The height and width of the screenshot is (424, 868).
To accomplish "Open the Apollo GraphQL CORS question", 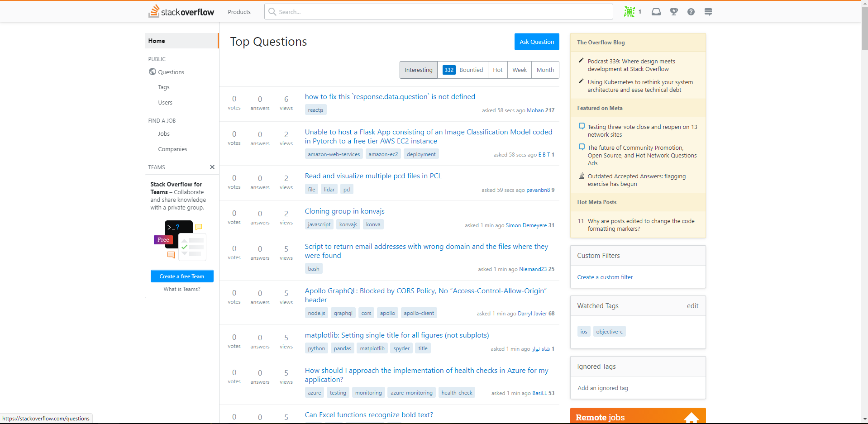I will 426,295.
